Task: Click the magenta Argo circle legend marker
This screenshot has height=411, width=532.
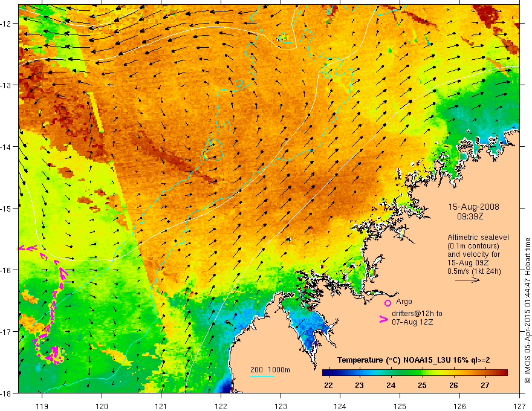Action: [x=388, y=303]
